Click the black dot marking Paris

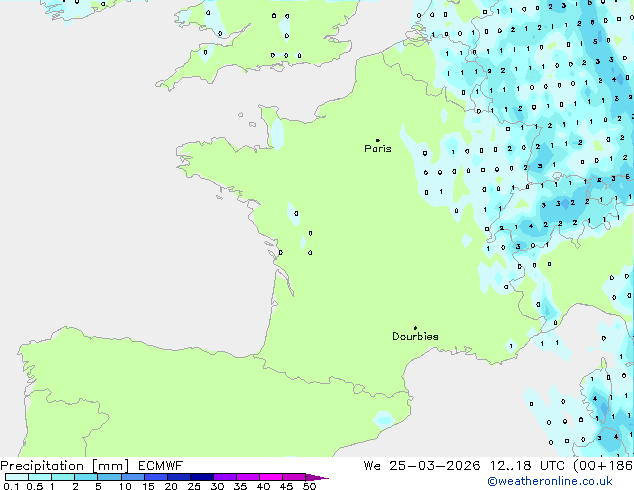(x=378, y=140)
